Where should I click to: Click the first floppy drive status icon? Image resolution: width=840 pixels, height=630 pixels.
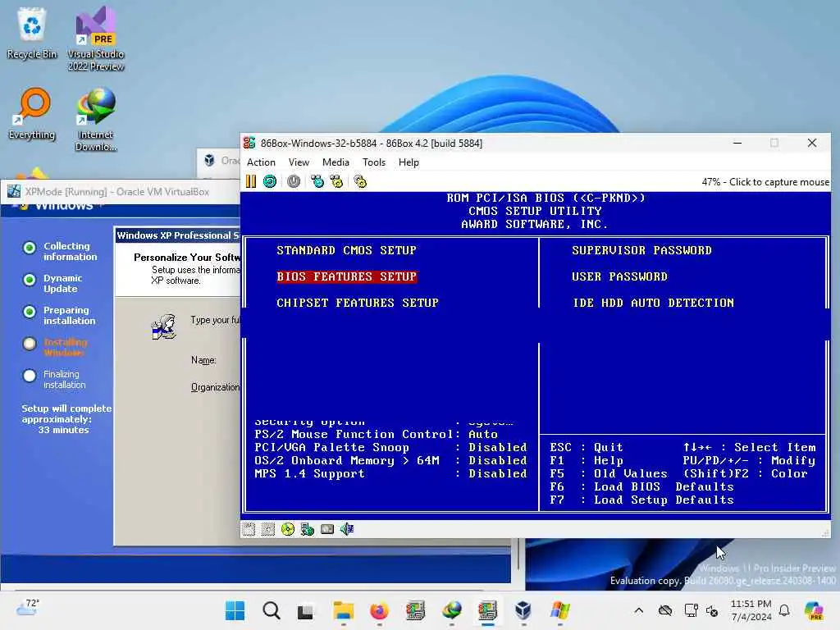click(x=249, y=529)
